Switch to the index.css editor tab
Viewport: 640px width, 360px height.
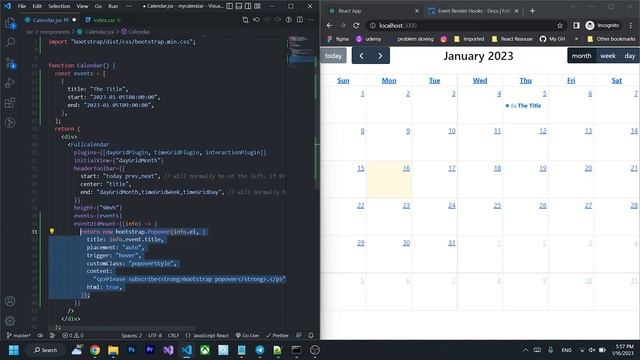pyautogui.click(x=103, y=20)
